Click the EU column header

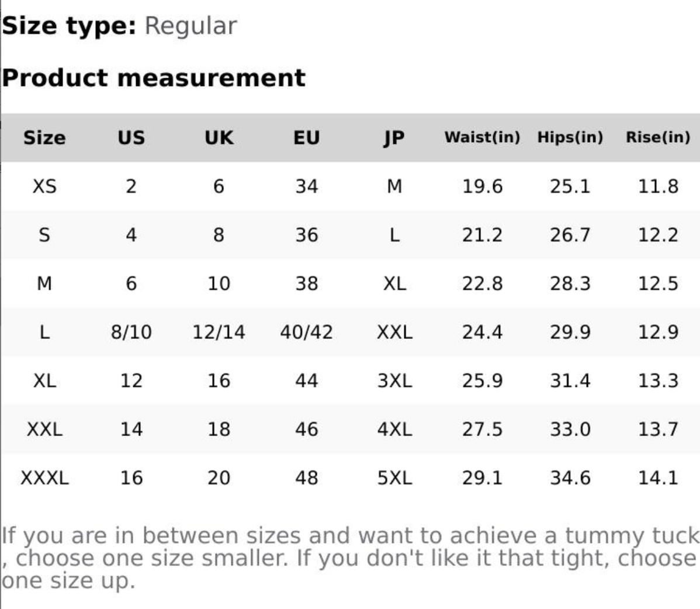coord(306,138)
